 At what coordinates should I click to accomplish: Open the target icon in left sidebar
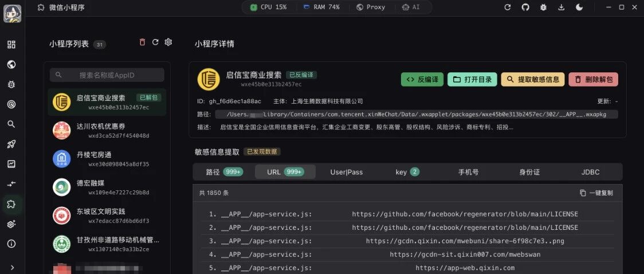[11, 104]
